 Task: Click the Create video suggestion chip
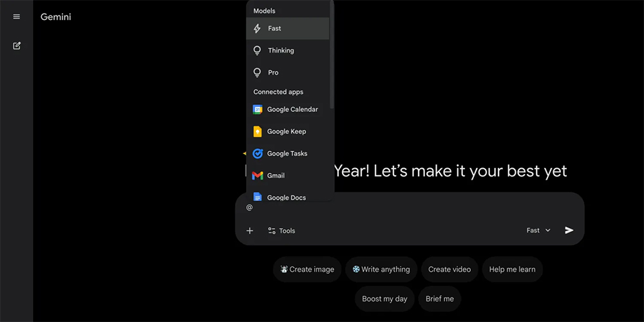point(450,269)
